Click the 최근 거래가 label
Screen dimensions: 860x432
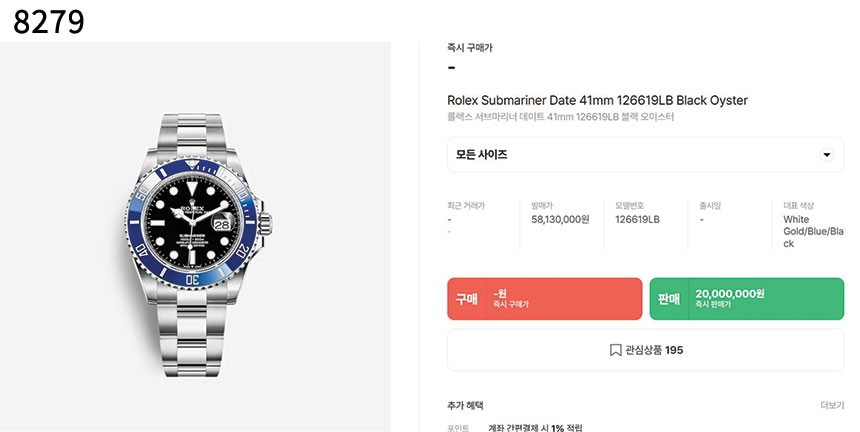[466, 206]
